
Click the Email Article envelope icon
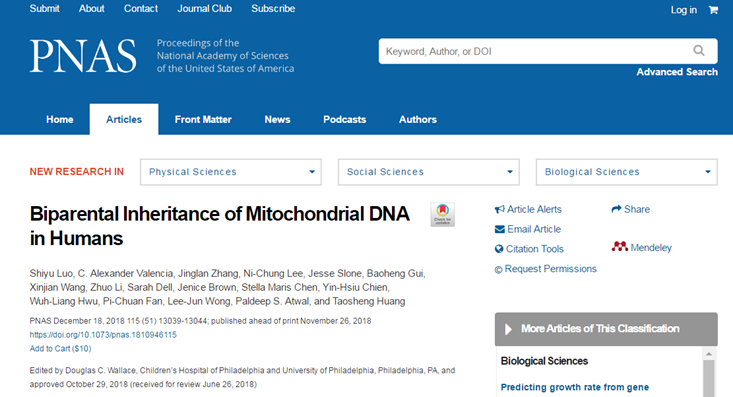click(x=500, y=229)
